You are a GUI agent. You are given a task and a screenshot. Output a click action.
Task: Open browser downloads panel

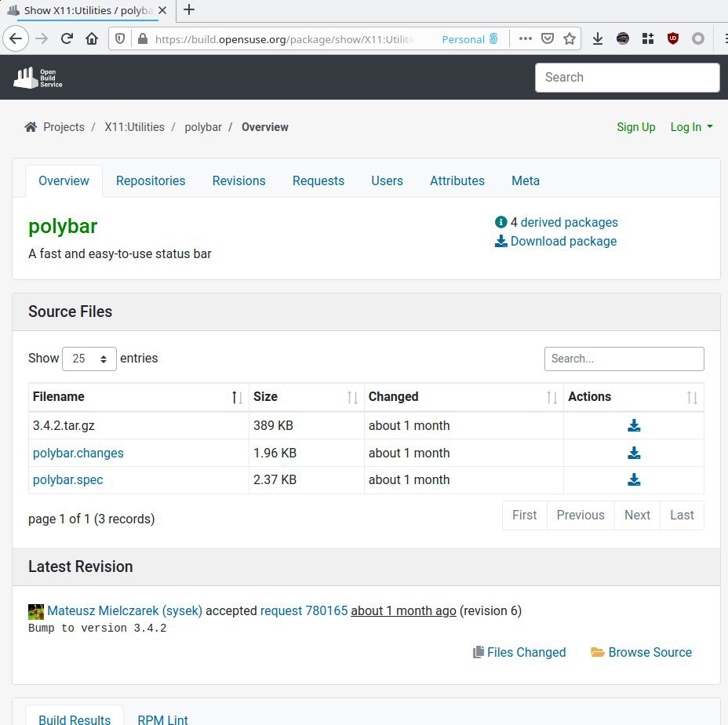click(x=598, y=39)
